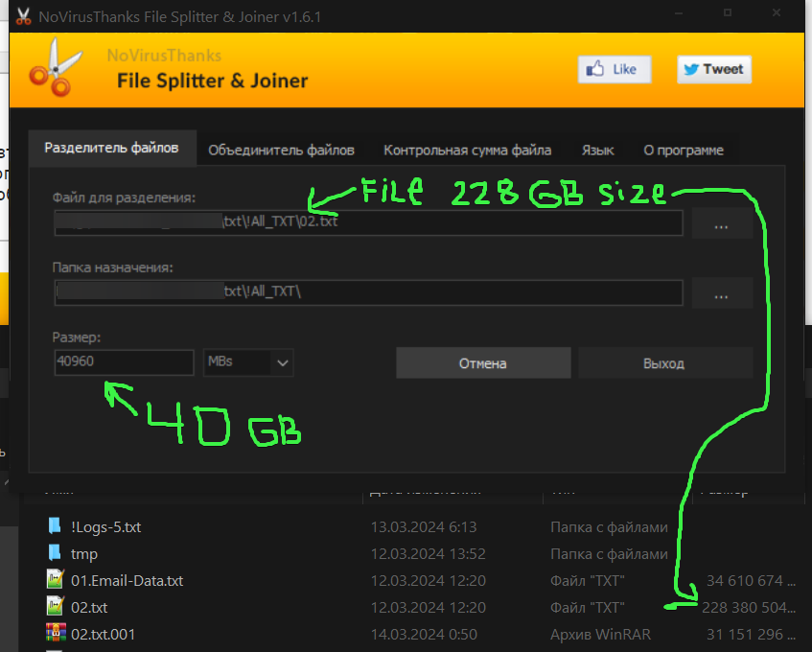
Task: Click the 01.Email-Data.txt file icon
Action: coord(55,579)
